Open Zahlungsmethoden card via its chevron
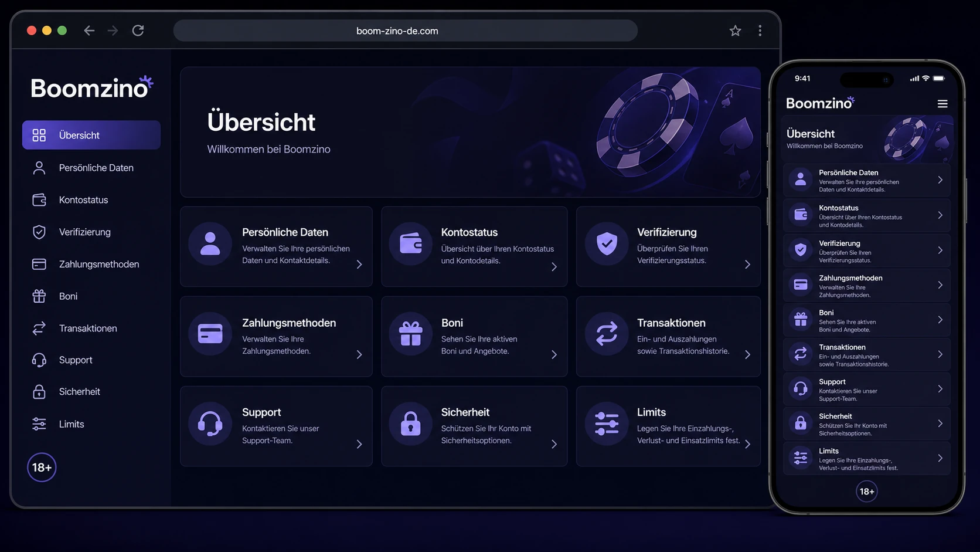 pyautogui.click(x=359, y=354)
